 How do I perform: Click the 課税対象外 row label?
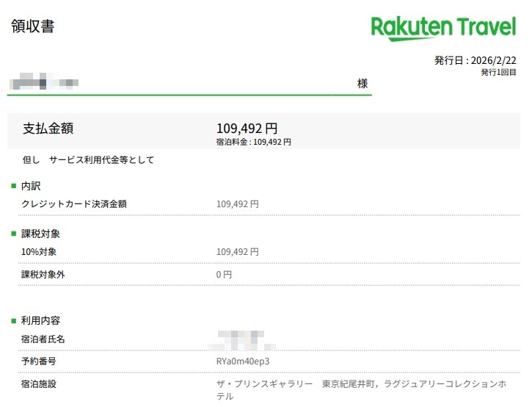coord(44,275)
